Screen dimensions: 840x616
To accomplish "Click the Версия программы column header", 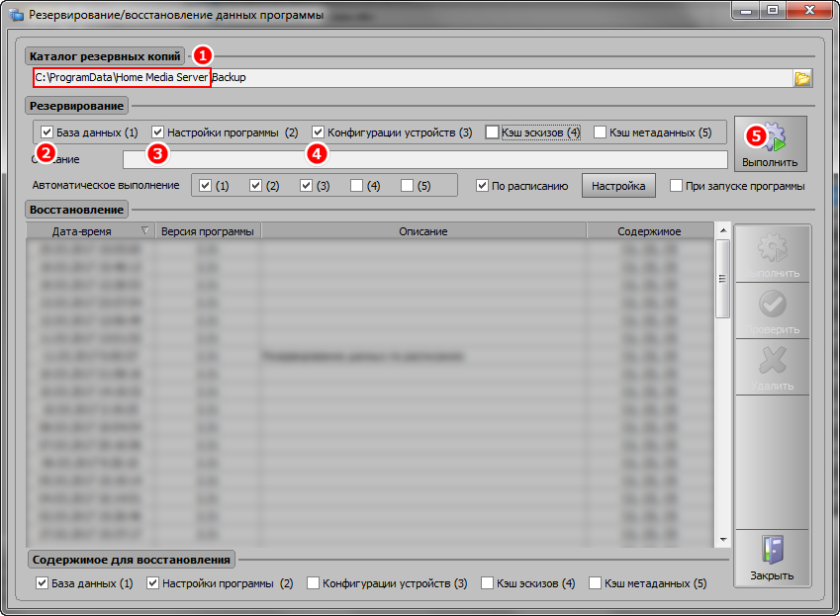I will 208,231.
